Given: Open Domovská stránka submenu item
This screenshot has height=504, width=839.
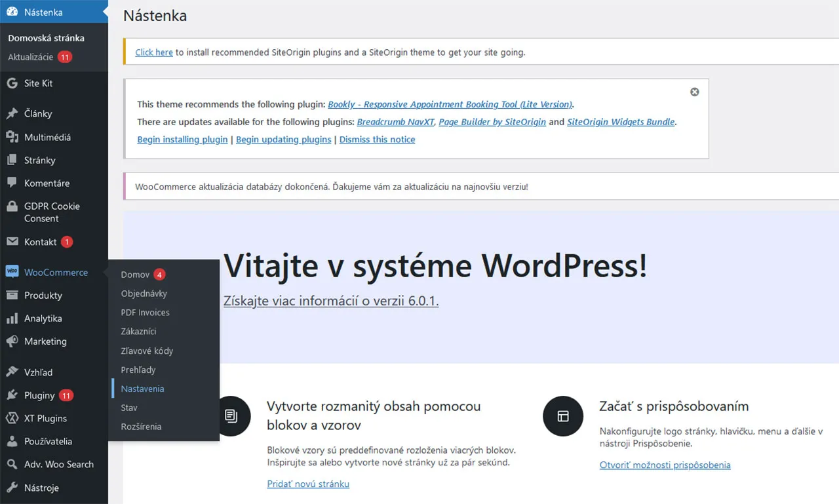Looking at the screenshot, I should tap(46, 38).
